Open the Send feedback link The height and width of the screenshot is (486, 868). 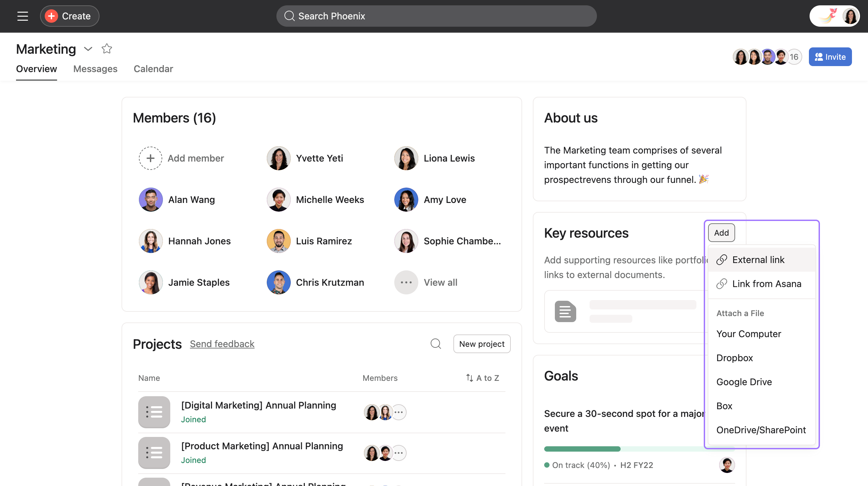click(x=222, y=343)
